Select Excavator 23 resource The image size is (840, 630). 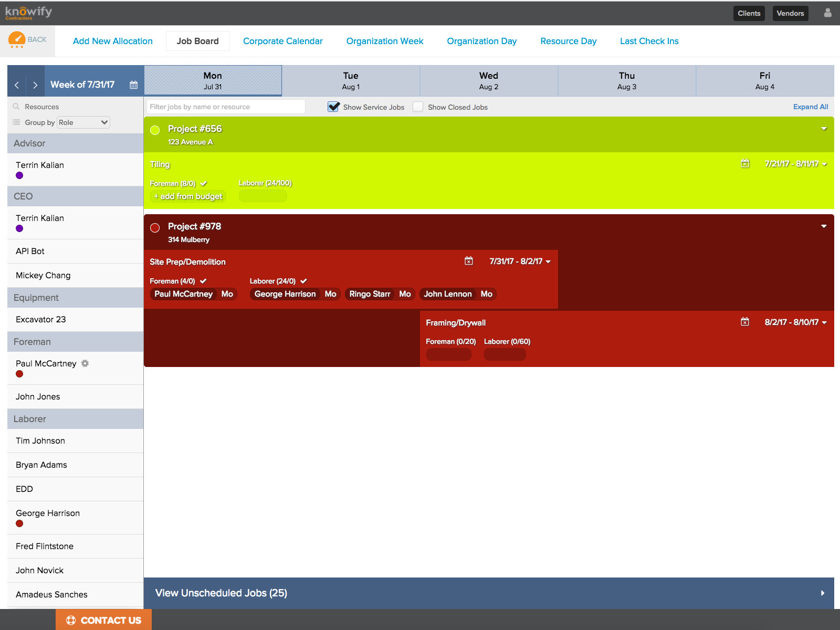pos(75,319)
